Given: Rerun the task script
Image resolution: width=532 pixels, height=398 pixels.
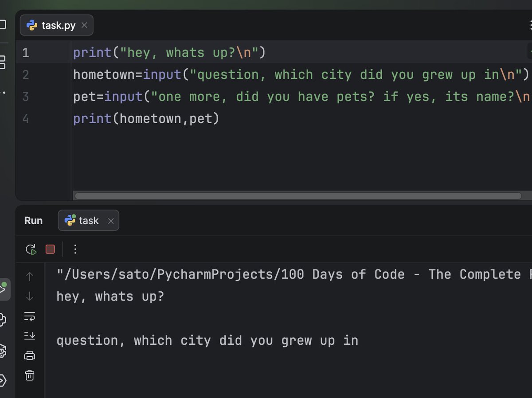Looking at the screenshot, I should click(31, 250).
